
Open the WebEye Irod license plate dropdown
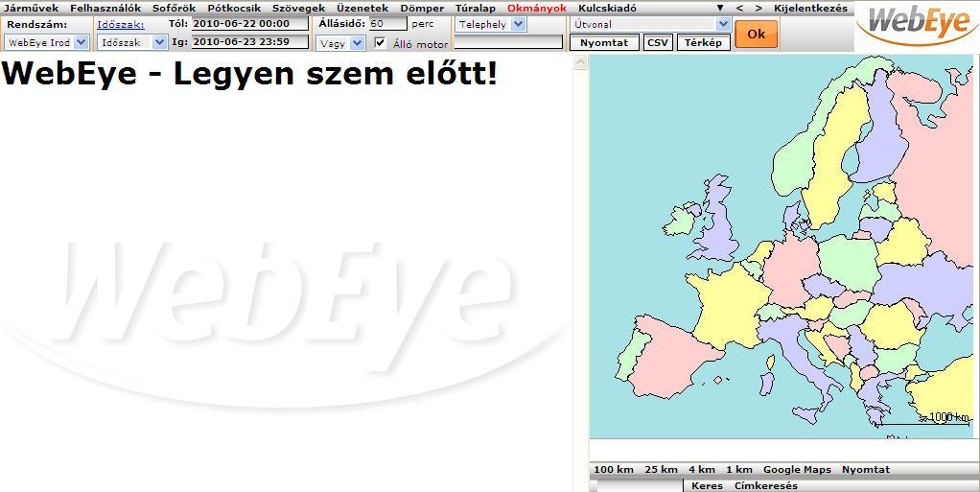point(47,42)
